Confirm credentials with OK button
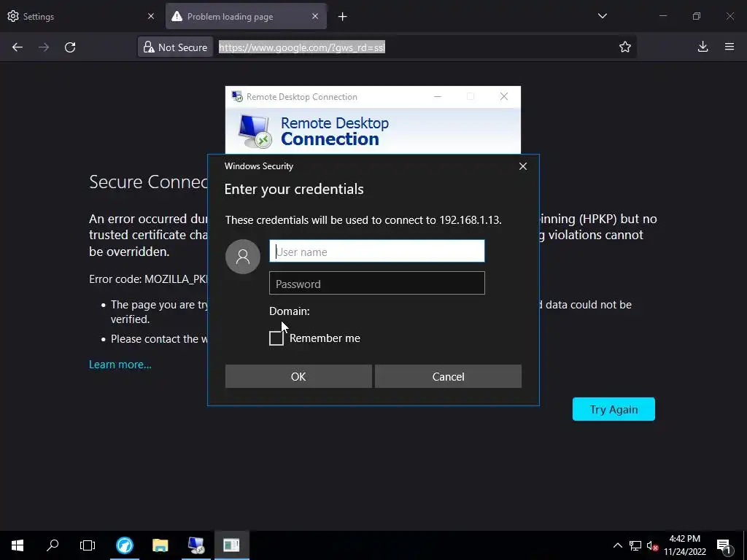The image size is (747, 560). click(x=298, y=376)
